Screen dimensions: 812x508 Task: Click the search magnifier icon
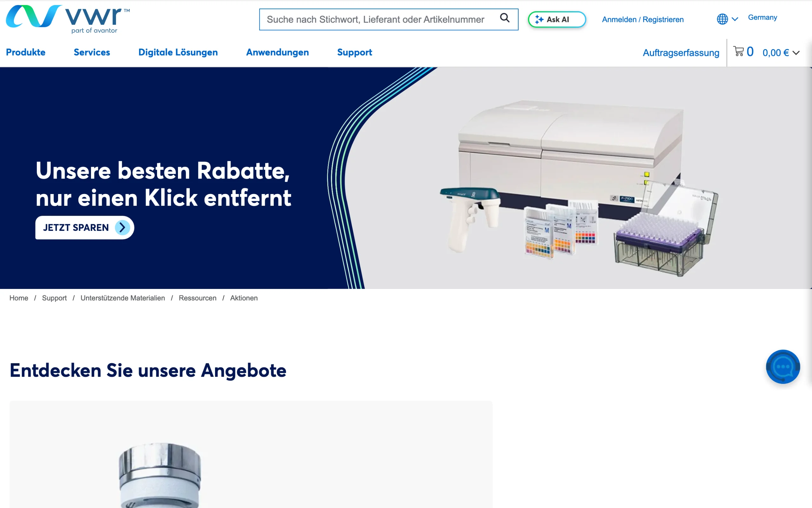(x=505, y=18)
